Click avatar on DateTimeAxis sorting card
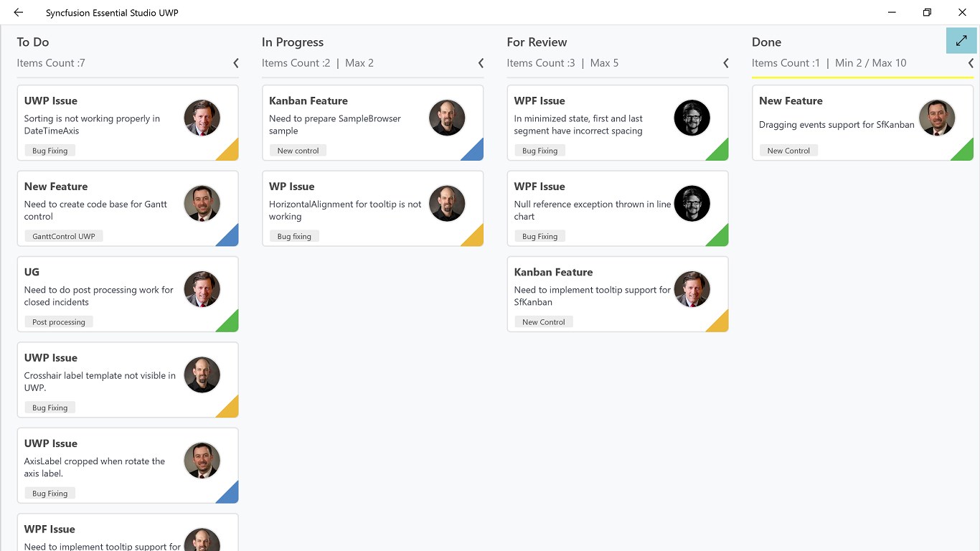The height and width of the screenshot is (551, 980). click(202, 118)
